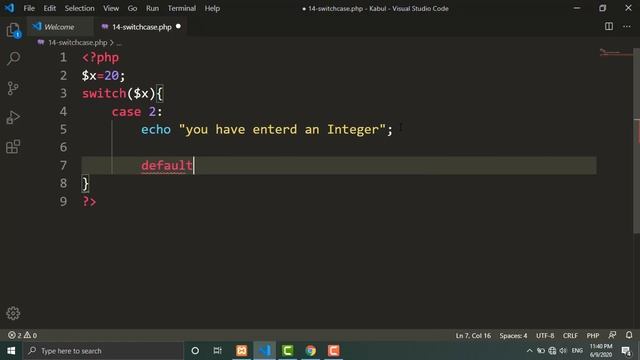Open the Run menu

click(x=152, y=8)
